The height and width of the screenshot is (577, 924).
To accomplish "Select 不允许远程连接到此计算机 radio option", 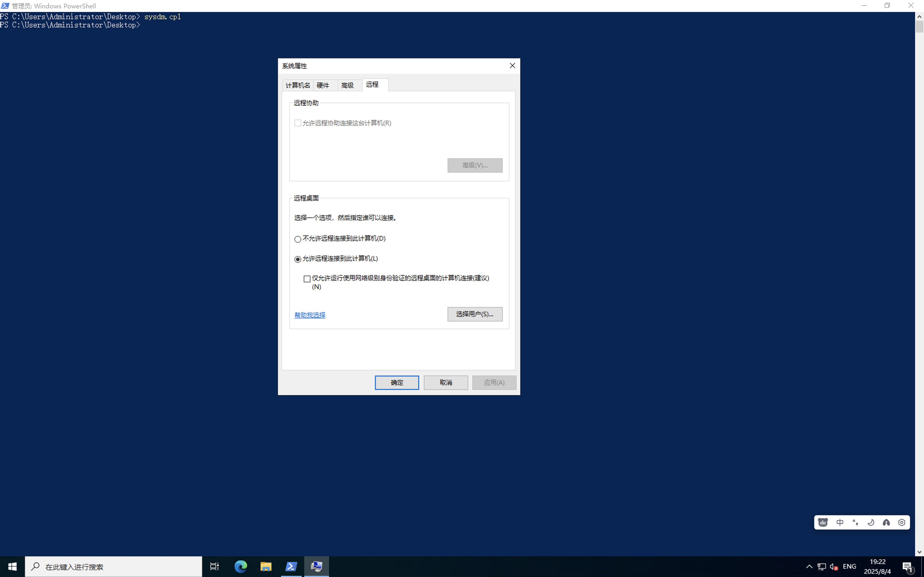I will 298,239.
